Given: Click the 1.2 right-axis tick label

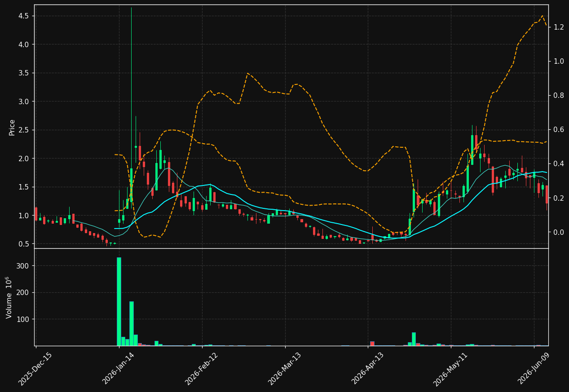Looking at the screenshot, I should click(559, 27).
